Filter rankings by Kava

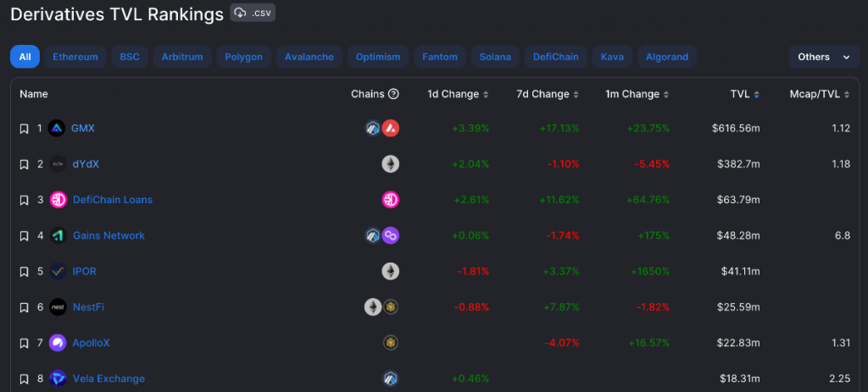tap(612, 57)
